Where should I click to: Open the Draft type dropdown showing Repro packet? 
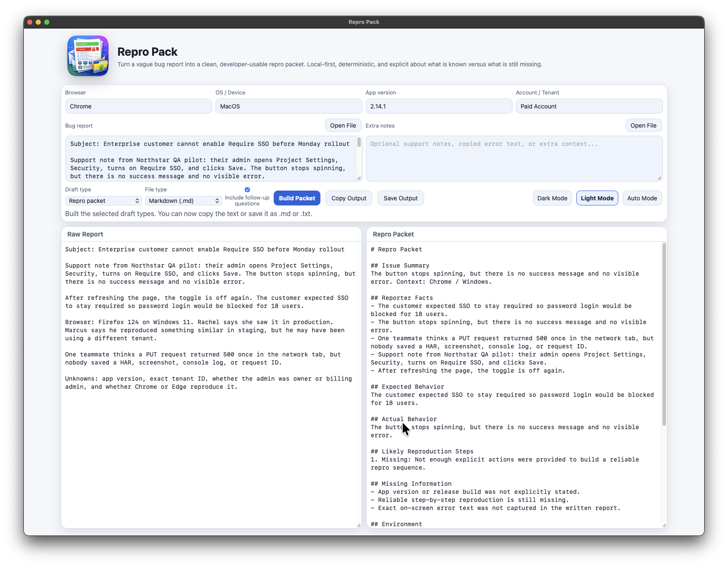(104, 201)
